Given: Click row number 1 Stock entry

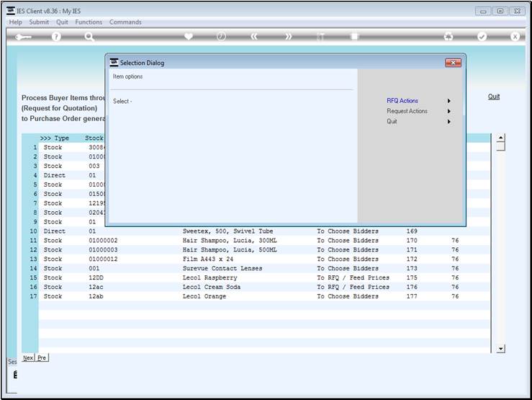Looking at the screenshot, I should click(x=35, y=147).
